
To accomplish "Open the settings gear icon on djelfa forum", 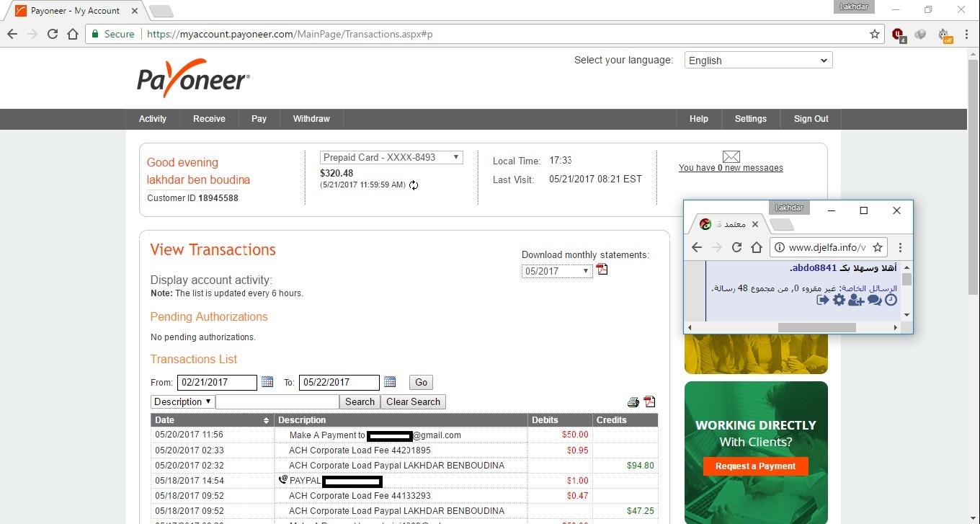I will [x=839, y=300].
